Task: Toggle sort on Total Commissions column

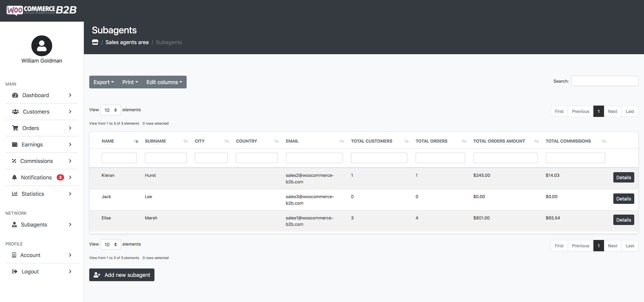Action: click(x=604, y=141)
